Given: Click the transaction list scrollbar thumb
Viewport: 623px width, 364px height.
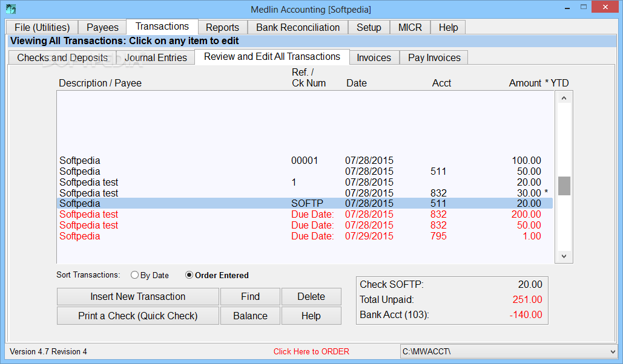Looking at the screenshot, I should (564, 186).
